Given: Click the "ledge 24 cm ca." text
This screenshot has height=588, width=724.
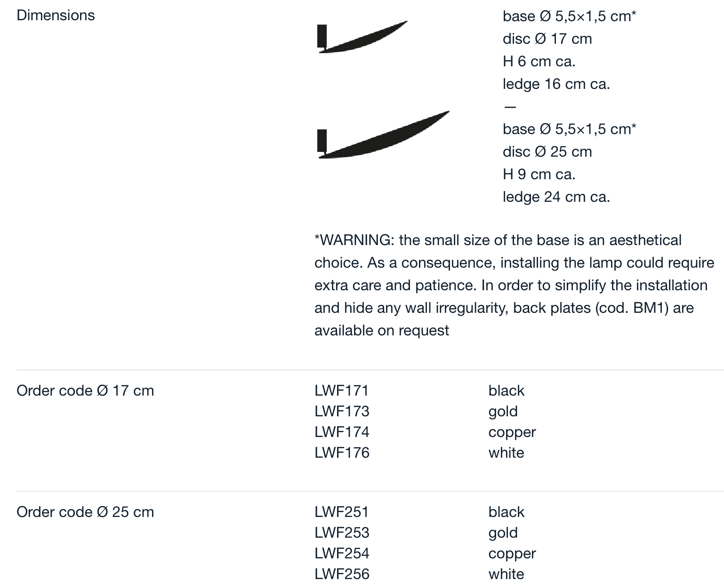Looking at the screenshot, I should 556,197.
